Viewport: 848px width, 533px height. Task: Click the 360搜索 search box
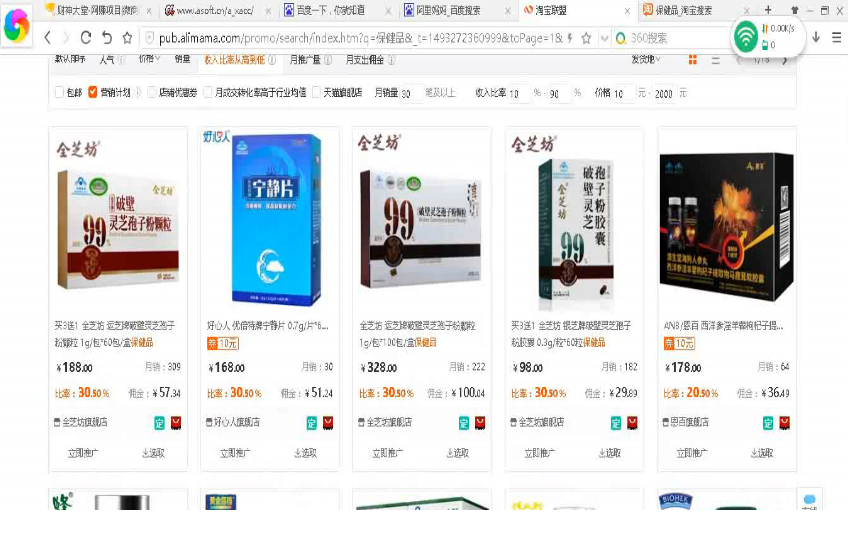tap(671, 38)
